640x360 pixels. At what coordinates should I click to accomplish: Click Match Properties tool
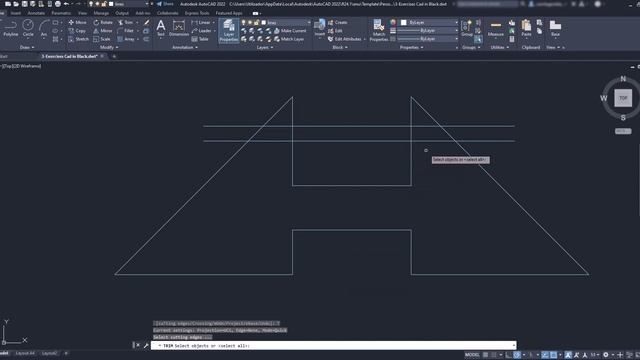(x=379, y=30)
